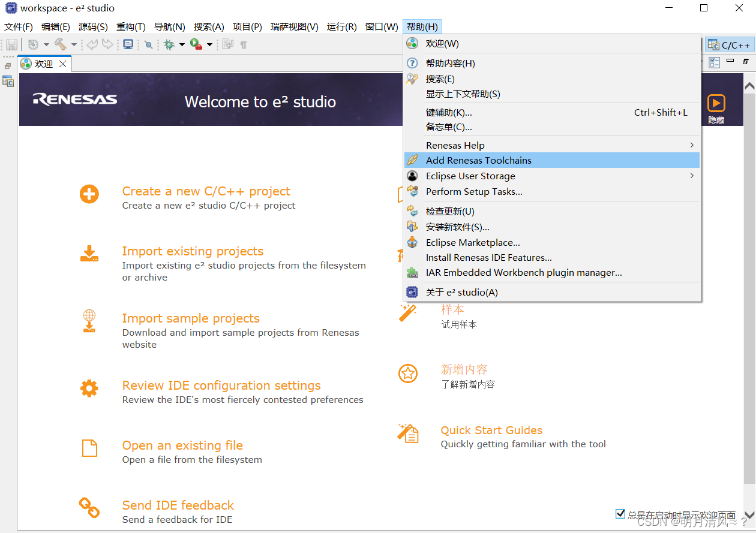The width and height of the screenshot is (756, 533).
Task: Toggle show whitespace pilcrow icon
Action: 244,44
